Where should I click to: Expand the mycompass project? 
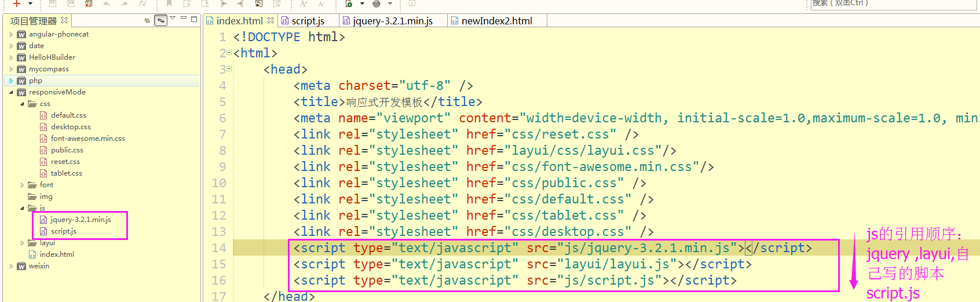(11, 69)
